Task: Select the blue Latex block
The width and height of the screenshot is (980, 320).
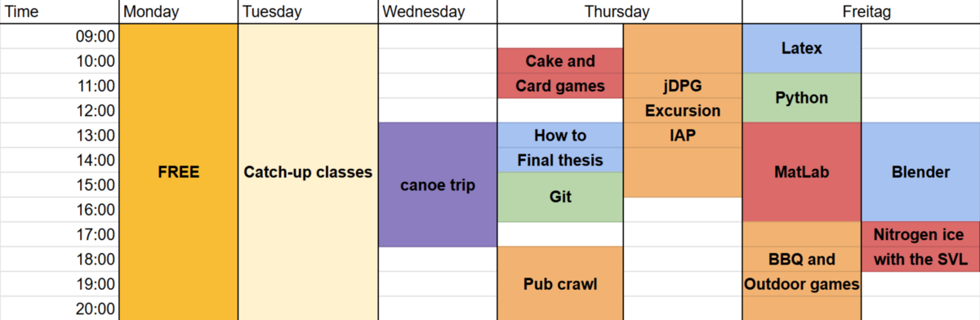Action: (802, 49)
